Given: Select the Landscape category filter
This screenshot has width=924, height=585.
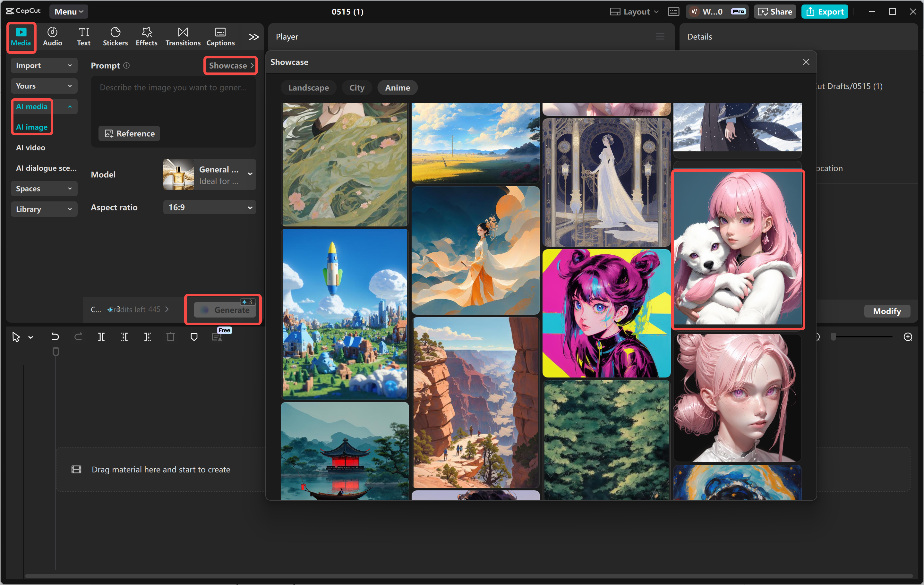Looking at the screenshot, I should (309, 88).
